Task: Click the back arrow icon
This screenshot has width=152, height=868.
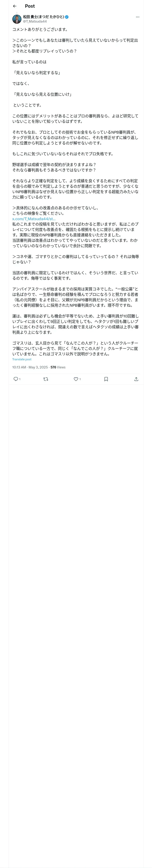Action: click(14, 6)
